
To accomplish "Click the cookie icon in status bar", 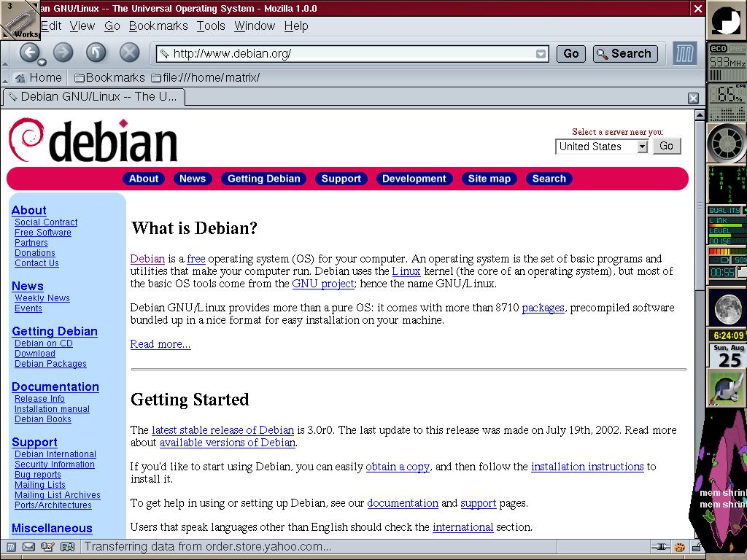I will (x=679, y=547).
